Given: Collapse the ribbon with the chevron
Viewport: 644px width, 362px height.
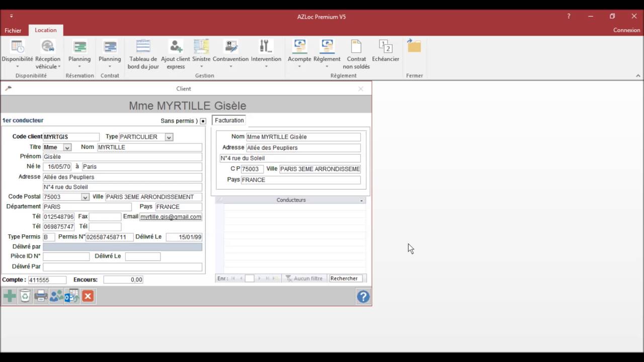Looking at the screenshot, I should coord(638,76).
